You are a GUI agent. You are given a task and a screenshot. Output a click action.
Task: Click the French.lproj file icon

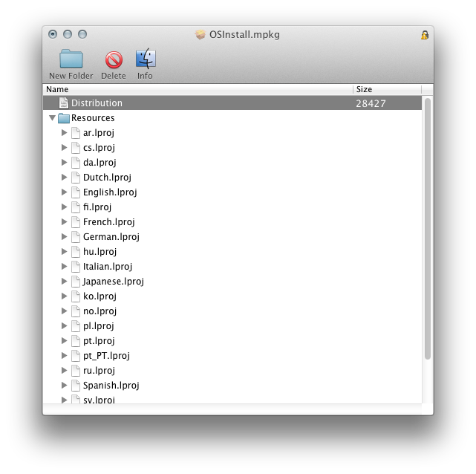coord(76,222)
